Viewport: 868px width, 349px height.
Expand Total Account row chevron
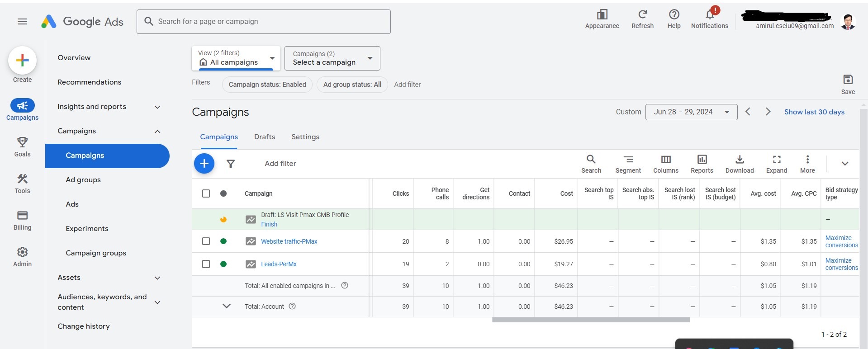click(x=227, y=306)
